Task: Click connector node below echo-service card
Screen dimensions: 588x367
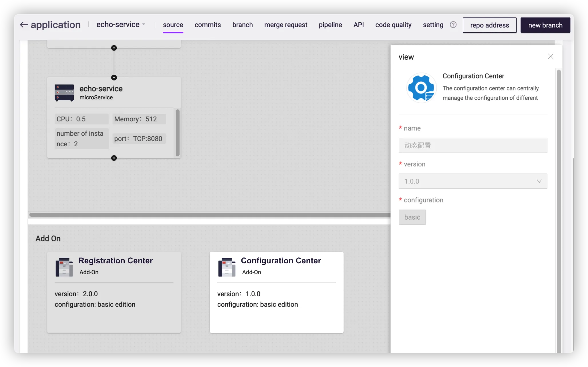Action: 114,158
